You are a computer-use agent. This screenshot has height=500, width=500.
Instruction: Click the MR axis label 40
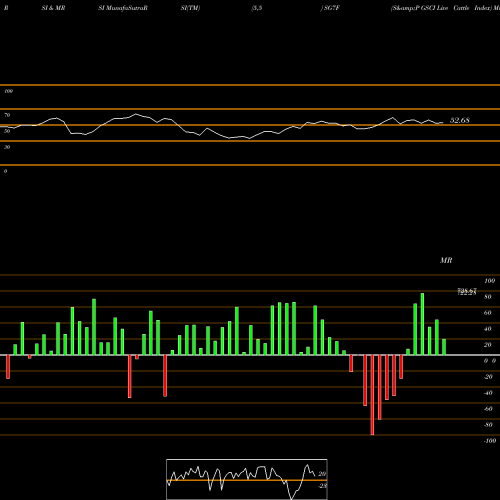(488, 329)
